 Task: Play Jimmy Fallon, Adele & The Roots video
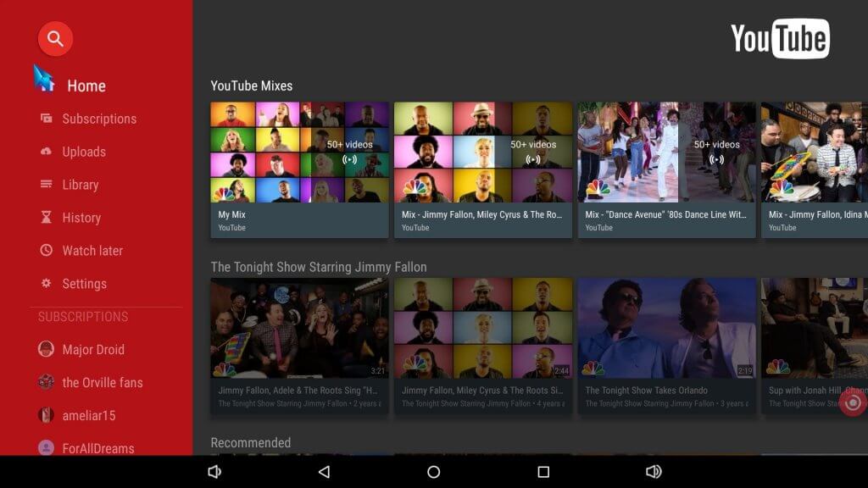pos(299,328)
